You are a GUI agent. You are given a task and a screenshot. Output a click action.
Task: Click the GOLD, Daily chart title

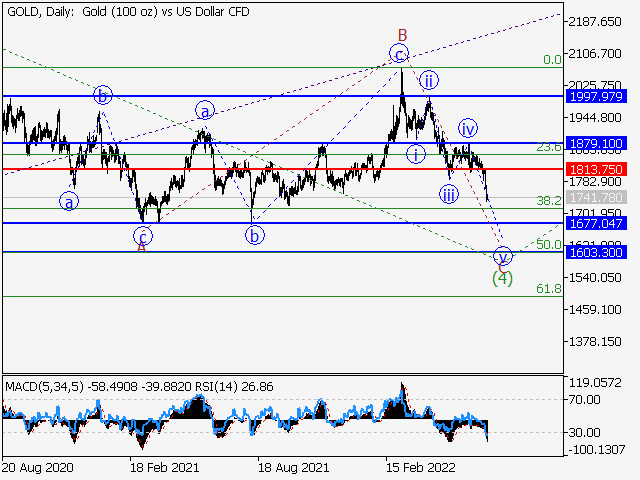(x=127, y=12)
